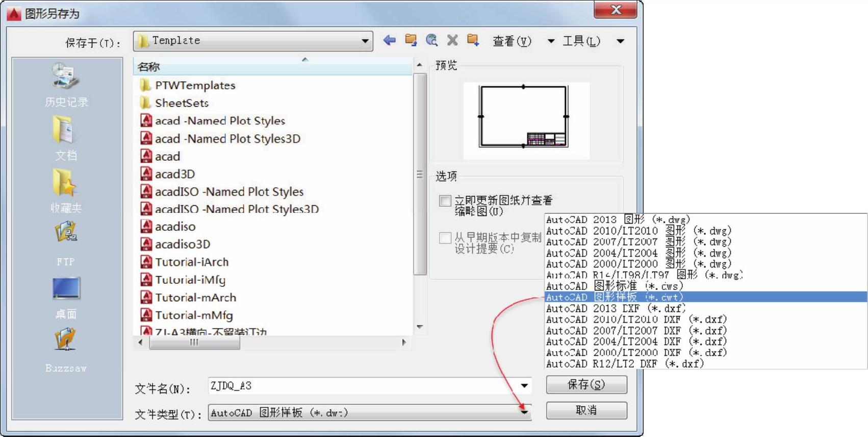868x437 pixels.
Task: Toggle 立即更新图纸并查看缩略图 checkbox
Action: (x=445, y=201)
